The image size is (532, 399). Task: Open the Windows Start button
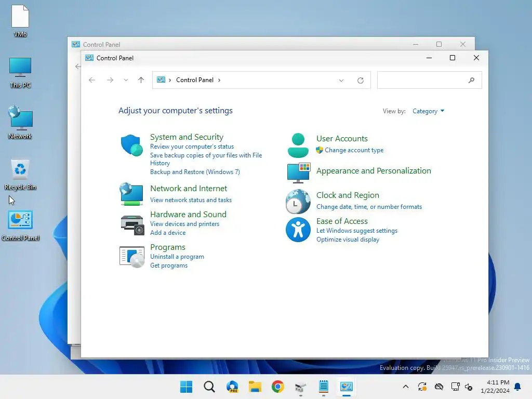point(186,387)
